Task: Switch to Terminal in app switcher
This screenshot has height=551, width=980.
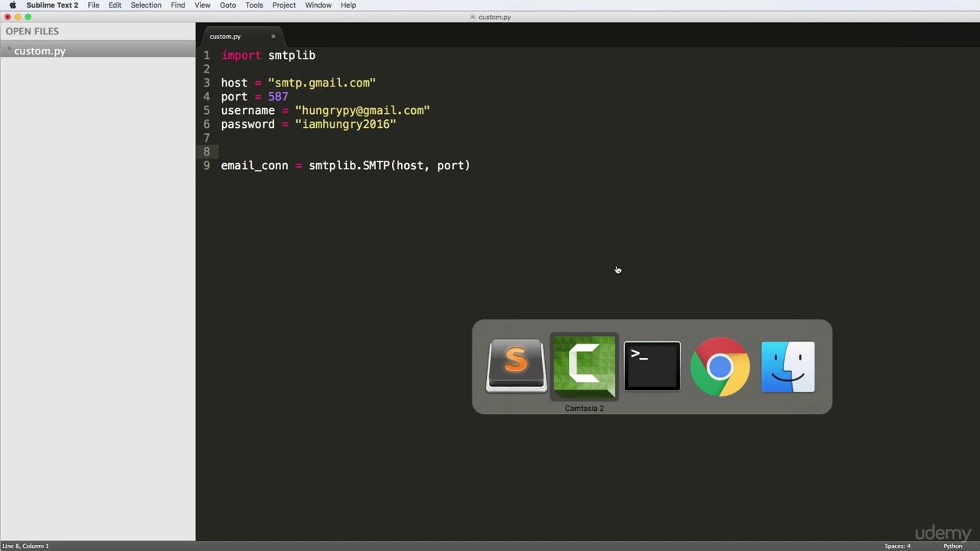Action: (x=652, y=367)
